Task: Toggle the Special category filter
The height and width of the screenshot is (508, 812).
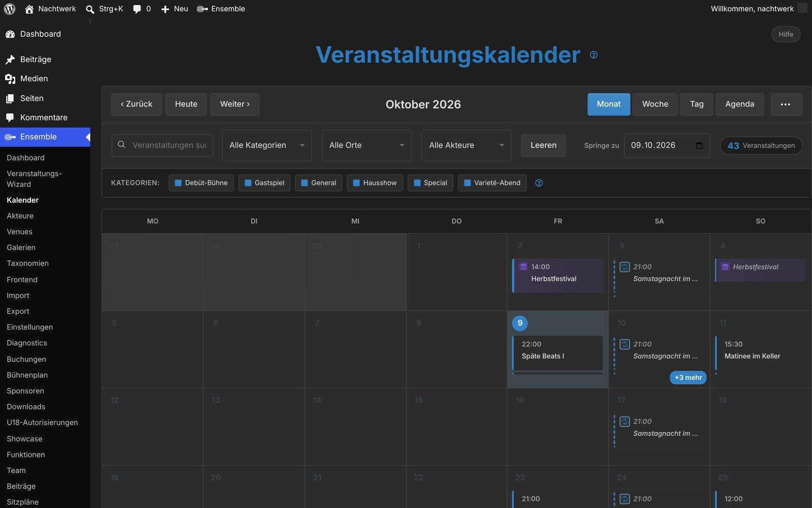Action: 430,183
